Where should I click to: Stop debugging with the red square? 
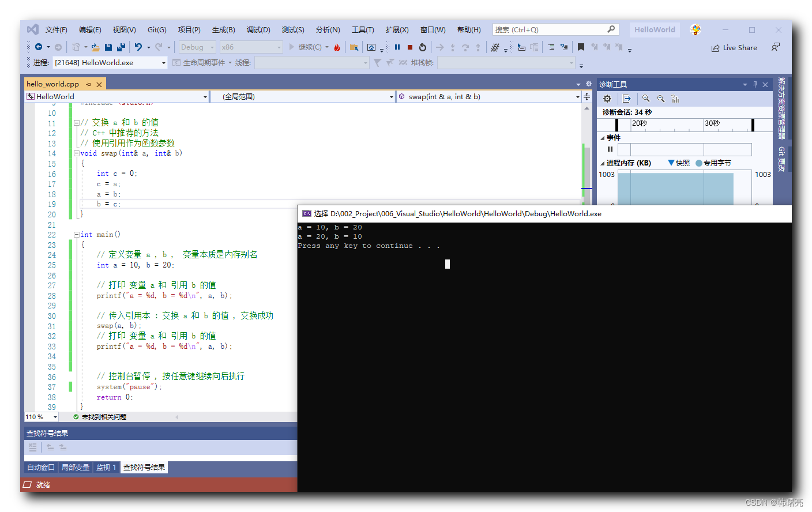coord(410,47)
